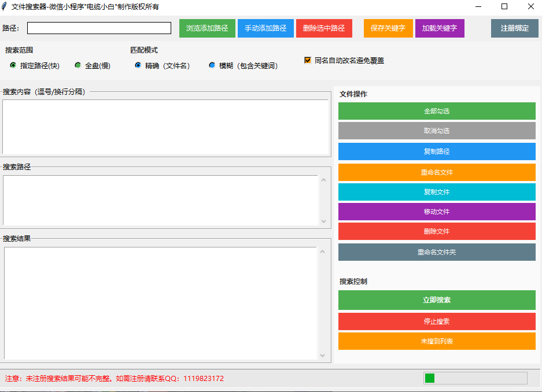Click 删除文件 to delete files
542x392 pixels.
[x=437, y=232]
